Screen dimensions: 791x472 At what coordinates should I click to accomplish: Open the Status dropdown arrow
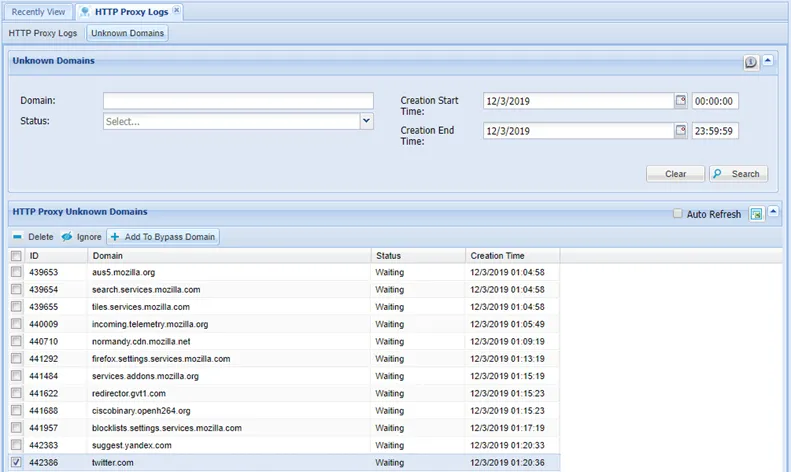[x=366, y=121]
